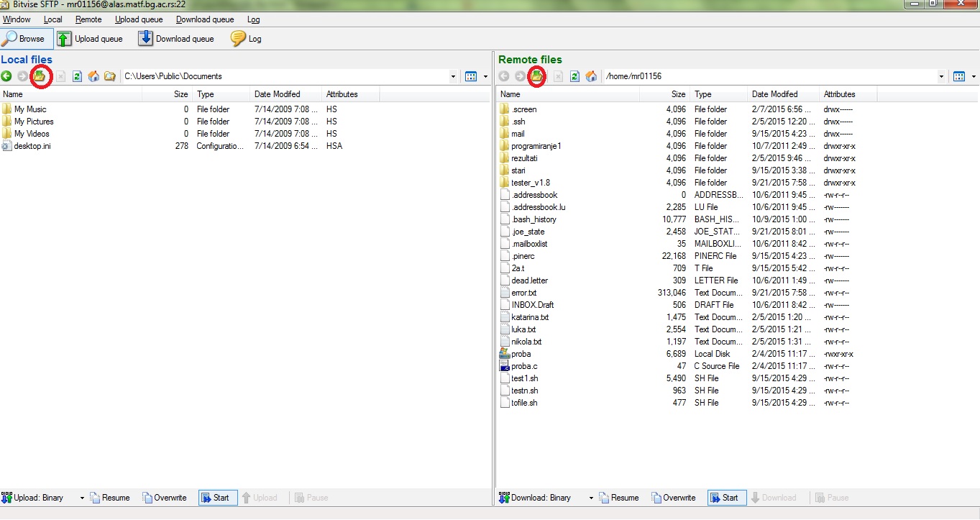This screenshot has height=520, width=980.
Task: Click Local files delete (X) icon
Action: point(60,76)
